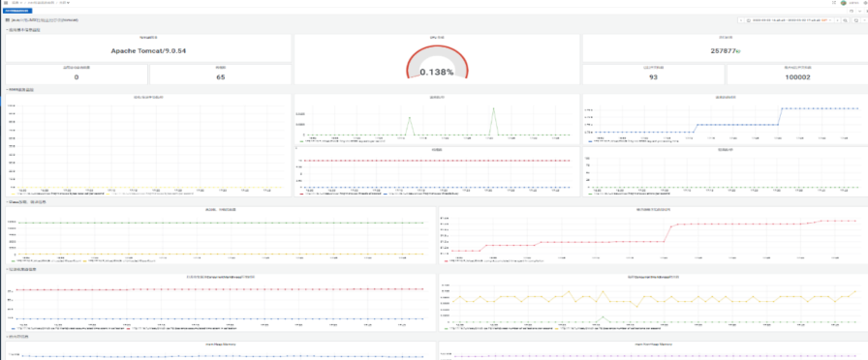
Task: Click the clock icon in time picker
Action: pos(749,20)
